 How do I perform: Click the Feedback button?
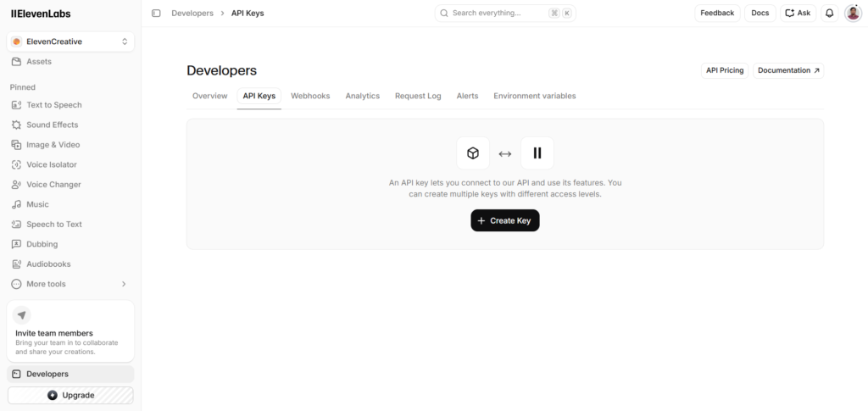pyautogui.click(x=717, y=14)
